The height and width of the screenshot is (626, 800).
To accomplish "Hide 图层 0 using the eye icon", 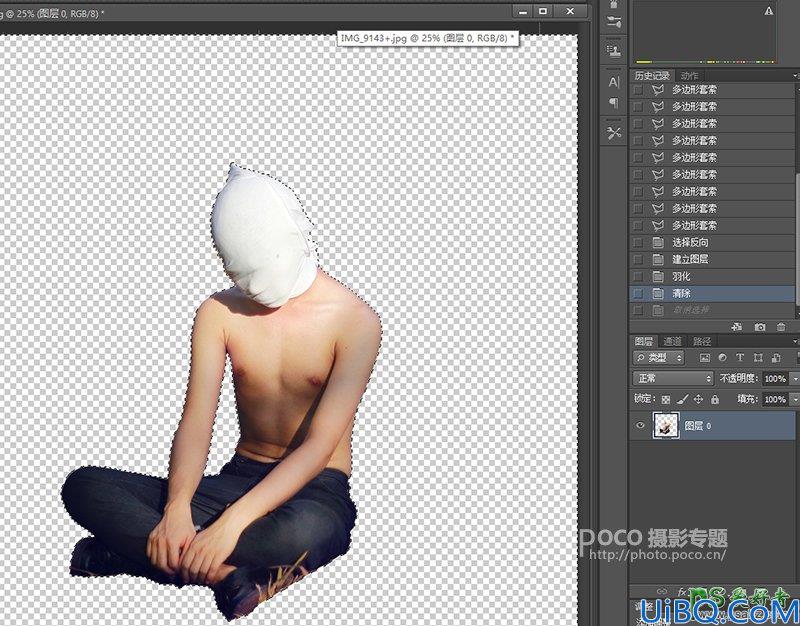I will (x=641, y=425).
